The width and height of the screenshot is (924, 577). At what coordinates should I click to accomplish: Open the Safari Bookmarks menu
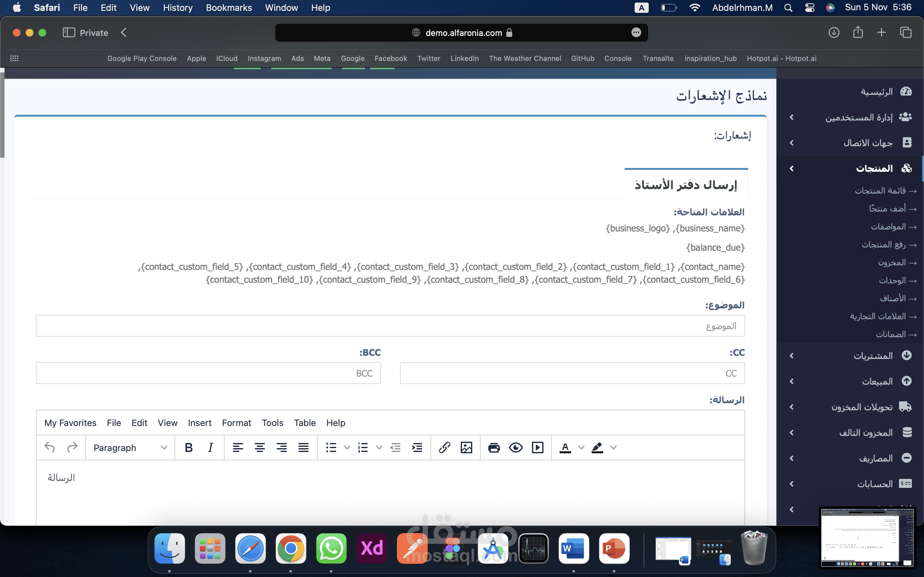point(229,8)
